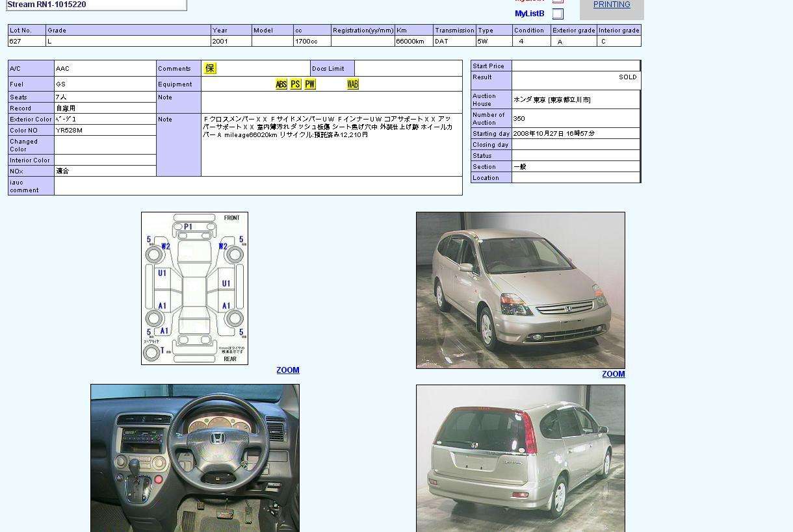Click the Condition header cell
The image size is (793, 532).
531,30
